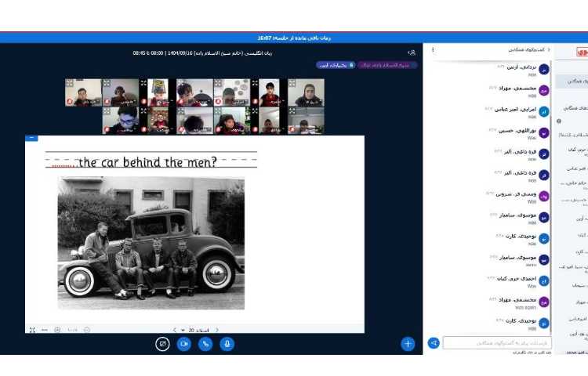Mute the microphone
The height and width of the screenshot is (376, 588).
click(x=227, y=343)
